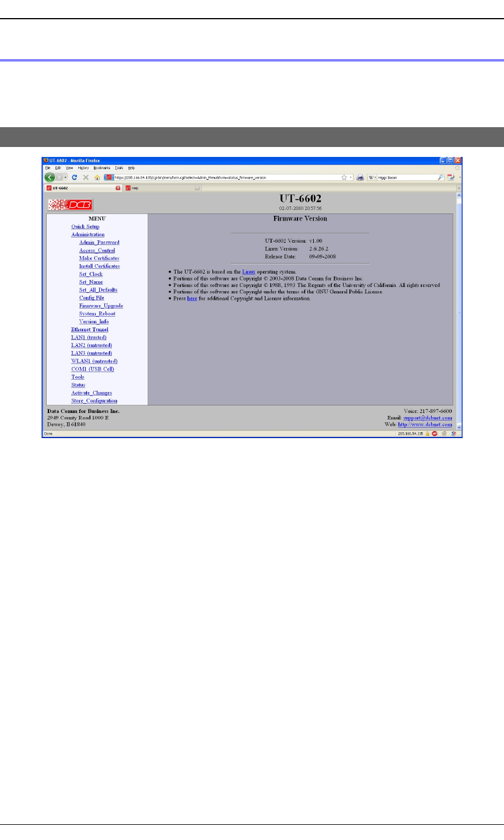Open the browser Help menu
Screen dimensions: 504x840
131,168
